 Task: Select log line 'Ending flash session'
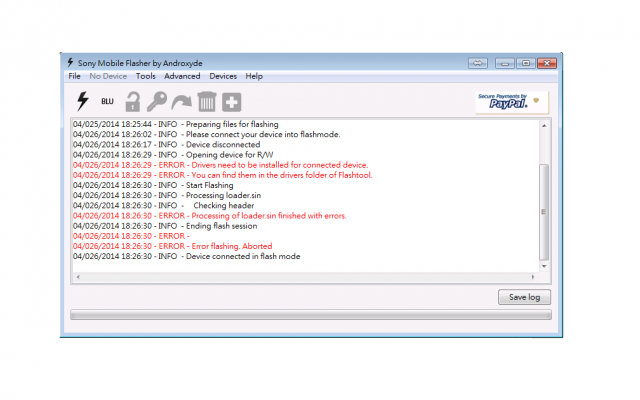165,226
